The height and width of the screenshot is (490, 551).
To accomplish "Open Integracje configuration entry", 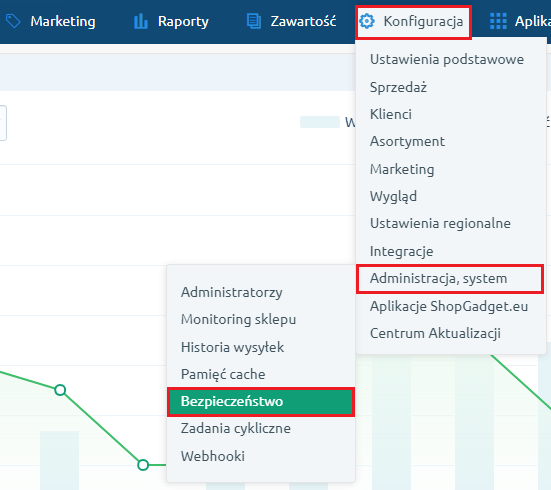I will point(401,251).
